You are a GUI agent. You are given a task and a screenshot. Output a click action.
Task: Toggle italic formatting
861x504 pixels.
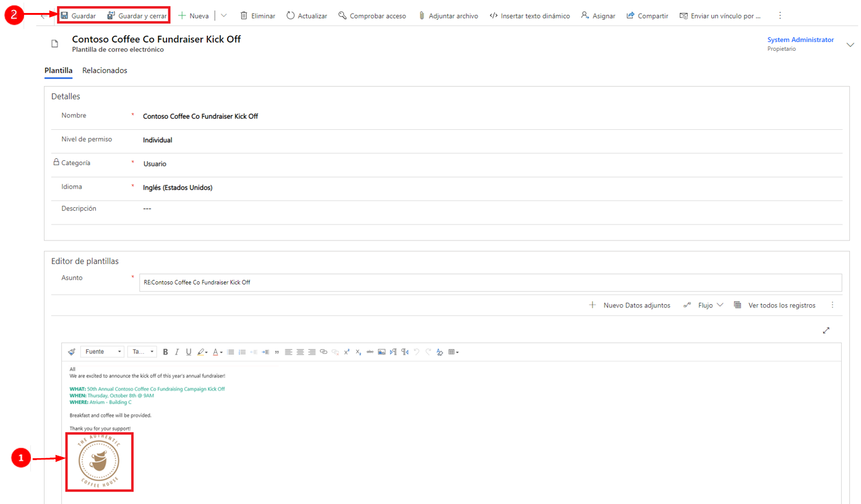(x=177, y=352)
